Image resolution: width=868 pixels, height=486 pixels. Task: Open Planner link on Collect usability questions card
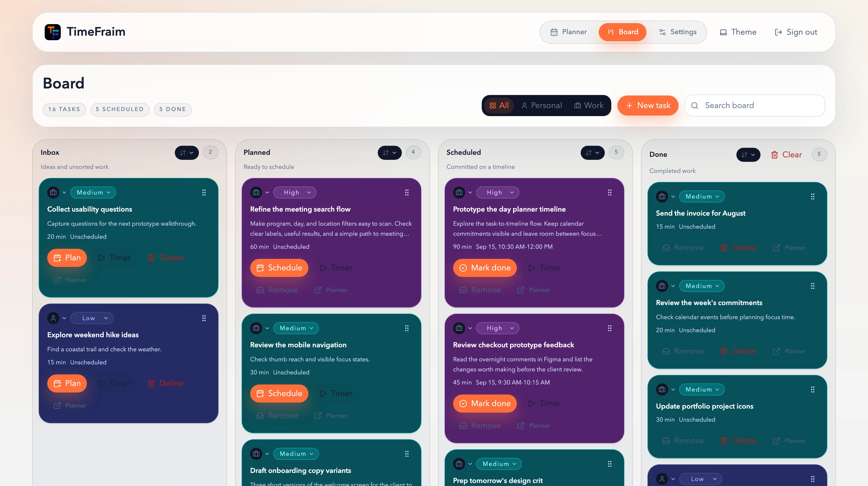(70, 280)
